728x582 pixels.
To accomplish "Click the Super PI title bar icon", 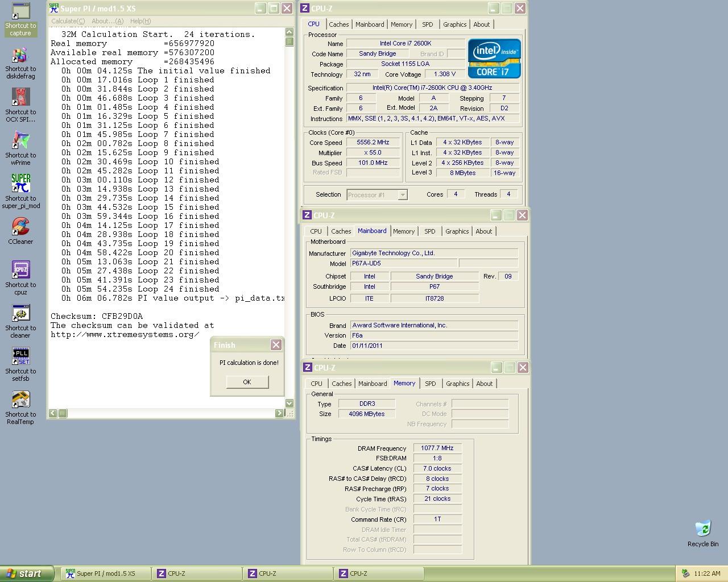I will [54, 8].
